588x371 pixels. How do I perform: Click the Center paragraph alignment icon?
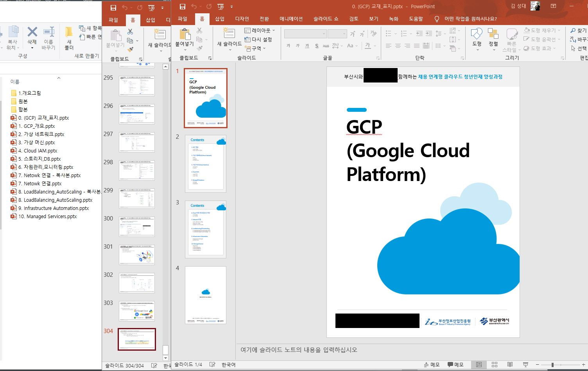(398, 46)
